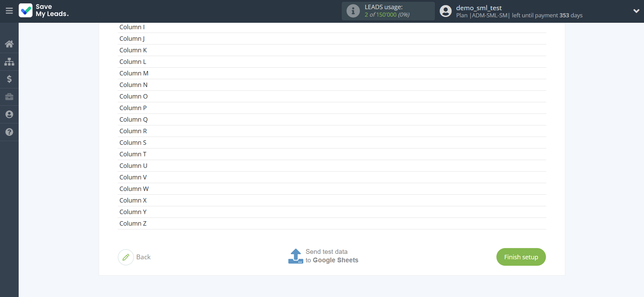The image size is (644, 297).
Task: Open the briefcase services icon
Action: tap(9, 97)
